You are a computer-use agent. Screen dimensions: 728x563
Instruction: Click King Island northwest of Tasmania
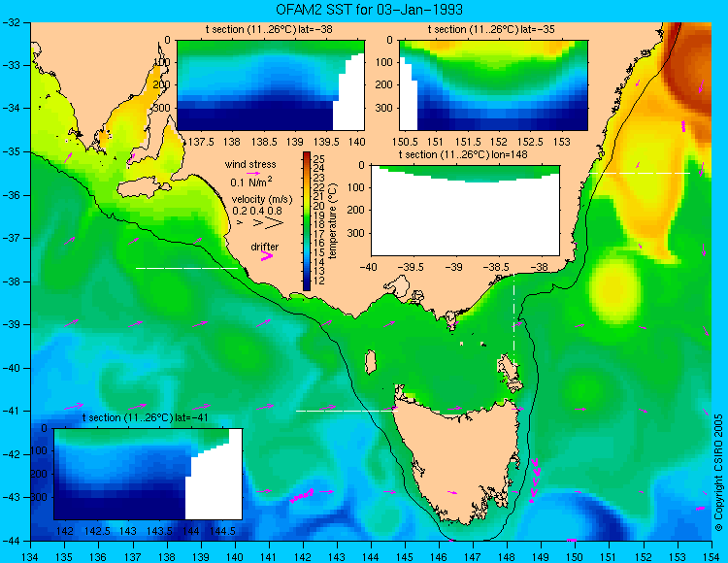[x=371, y=362]
